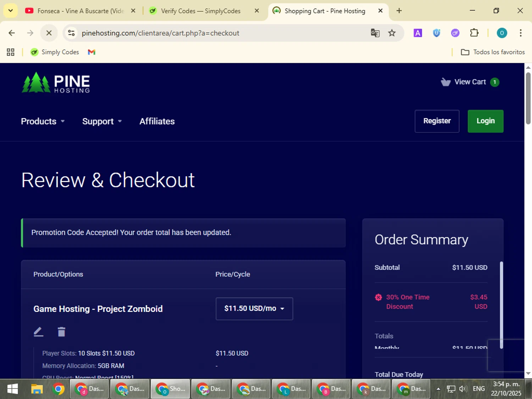Bookmark this page with the star icon
Screen dimensions: 532x399
[x=392, y=33]
